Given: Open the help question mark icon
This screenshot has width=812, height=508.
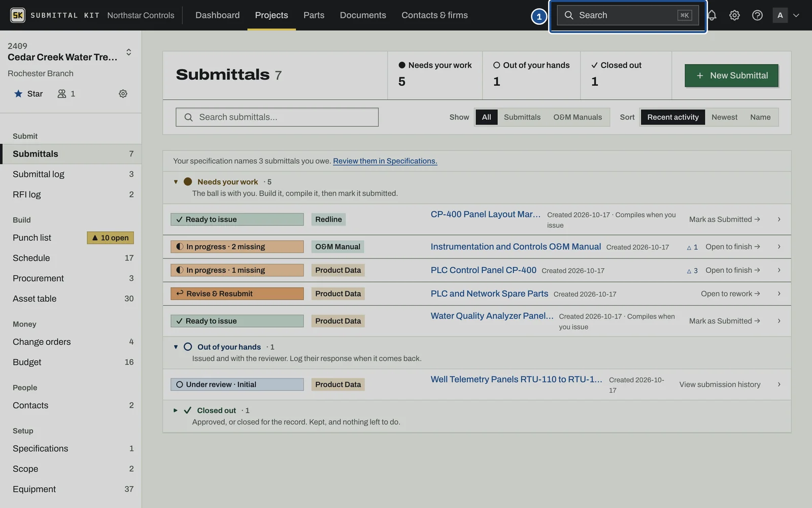Looking at the screenshot, I should coord(757,15).
